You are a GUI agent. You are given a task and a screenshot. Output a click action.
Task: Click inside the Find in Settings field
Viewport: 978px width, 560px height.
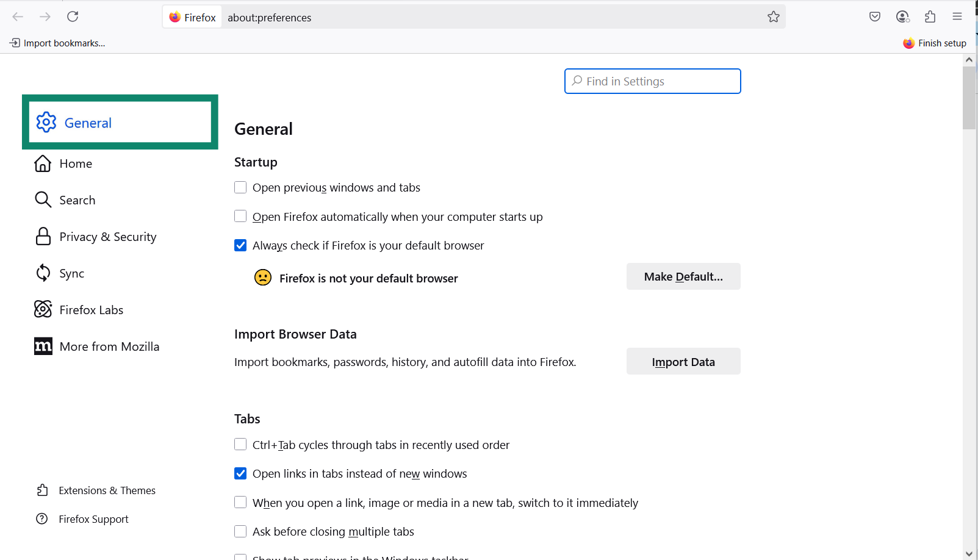coord(652,81)
